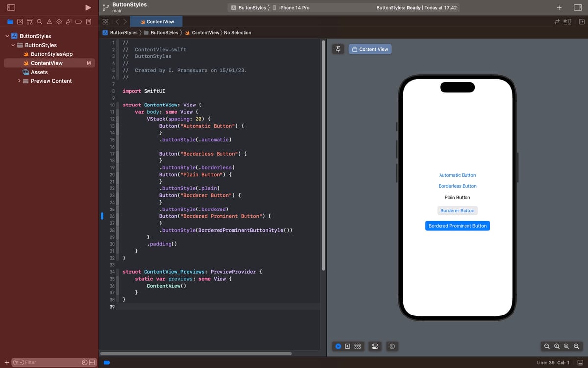Click the related items grid icon
588x368 pixels.
pyautogui.click(x=105, y=22)
